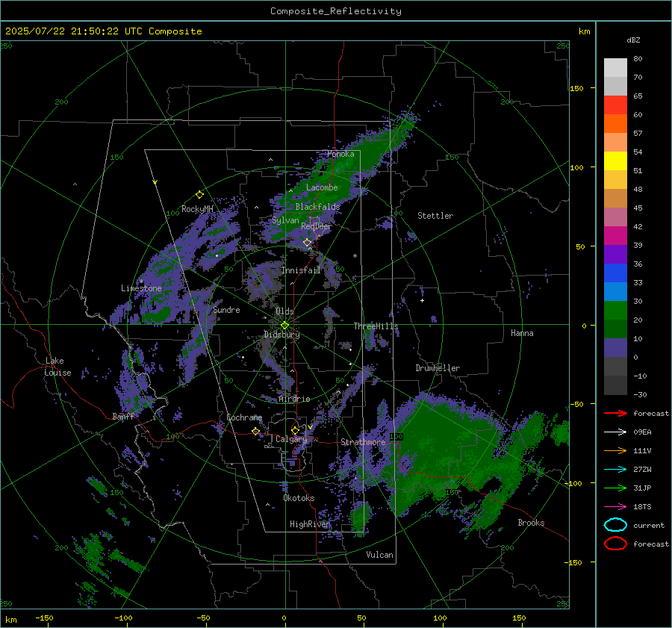672x628 pixels.
Task: Click the Drumheller label
Action: (x=438, y=368)
